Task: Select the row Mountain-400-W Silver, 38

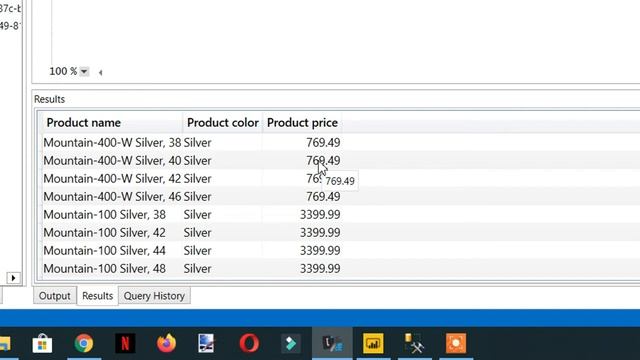Action: [x=192, y=142]
